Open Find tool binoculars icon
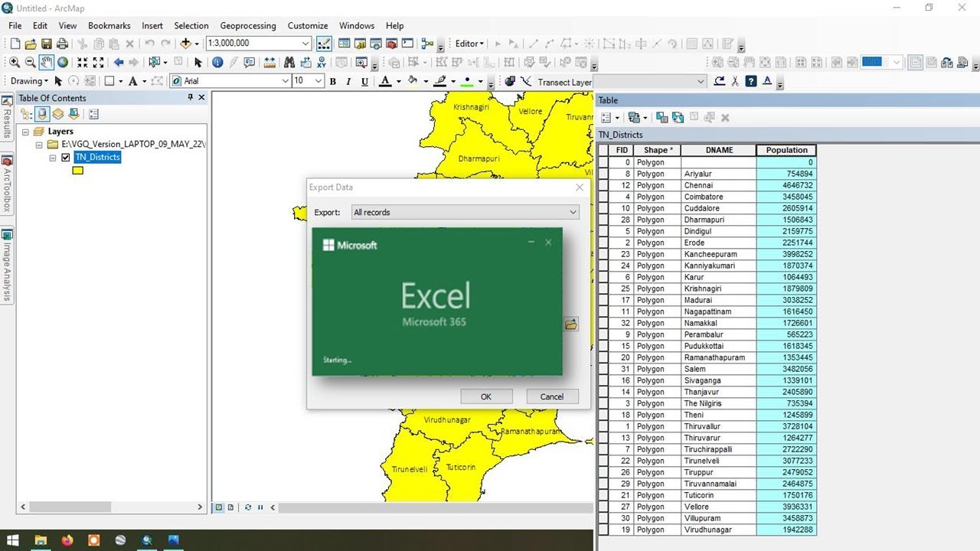The width and height of the screenshot is (980, 551). [289, 62]
